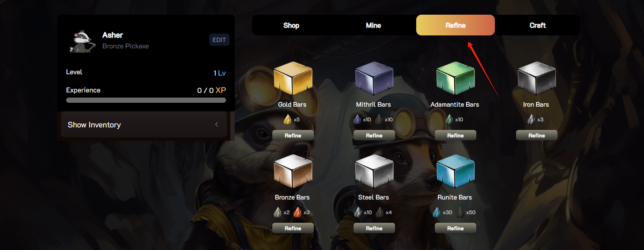Select the Steel Bars cube icon

[374, 172]
